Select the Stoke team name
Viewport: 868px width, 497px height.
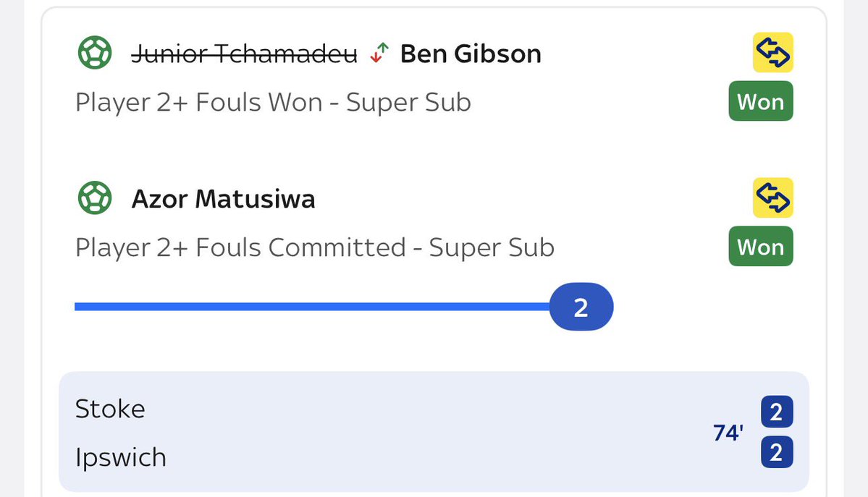coord(110,409)
